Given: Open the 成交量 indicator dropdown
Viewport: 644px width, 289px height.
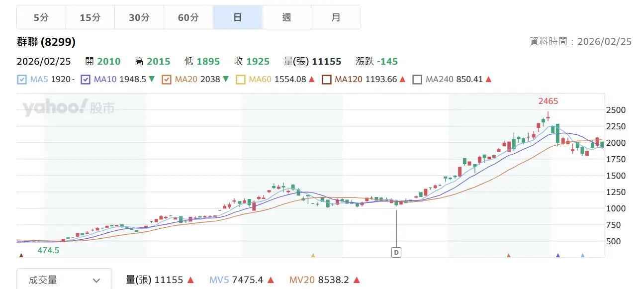Looking at the screenshot, I should [x=64, y=280].
